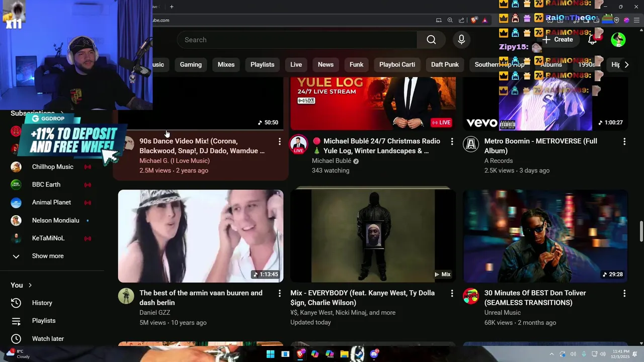Viewport: 644px width, 362px height.
Task: Open Chillhop Music channel avatar in sidebar
Action: click(16, 167)
